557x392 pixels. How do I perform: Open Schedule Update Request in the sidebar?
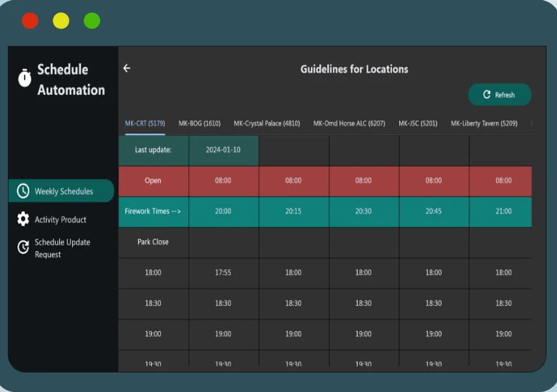click(62, 248)
